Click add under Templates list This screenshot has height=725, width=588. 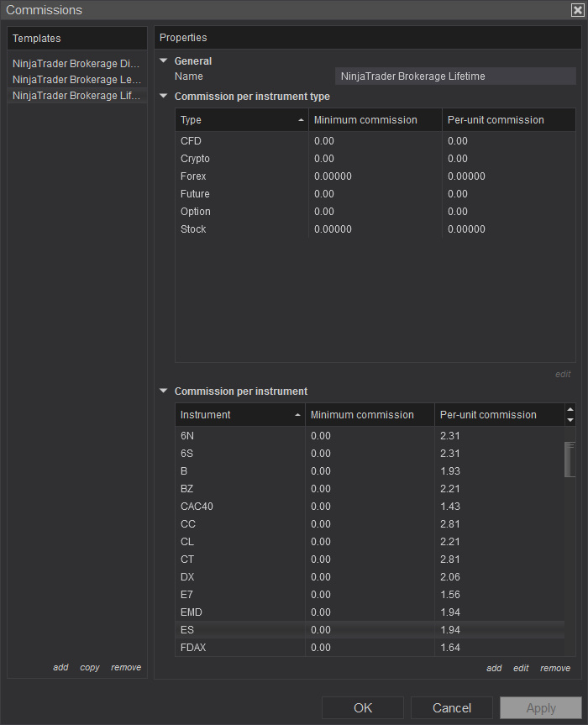pyautogui.click(x=60, y=667)
